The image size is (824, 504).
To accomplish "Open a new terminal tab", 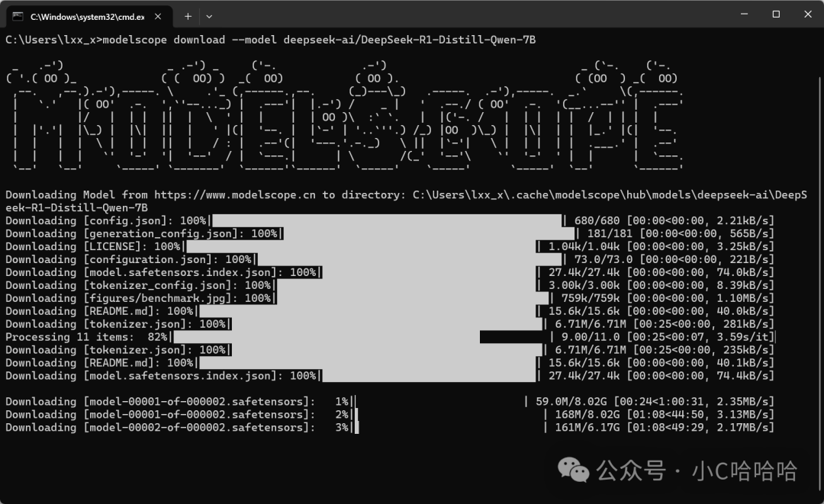I will click(188, 16).
